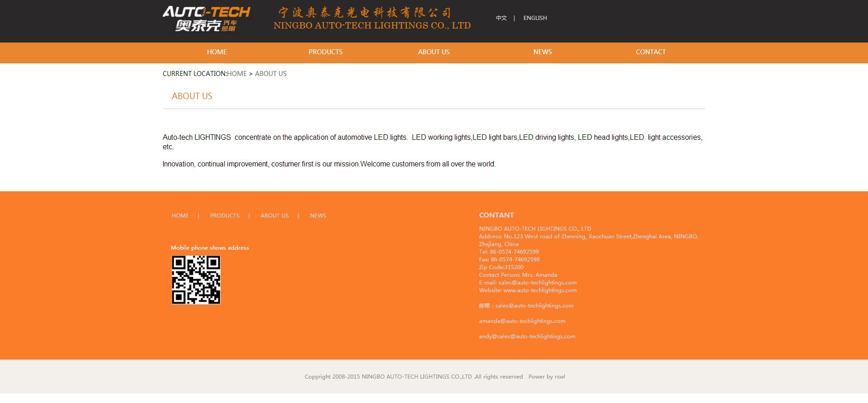
Task: Open PRODUCTS in the main navigation bar
Action: coord(325,52)
